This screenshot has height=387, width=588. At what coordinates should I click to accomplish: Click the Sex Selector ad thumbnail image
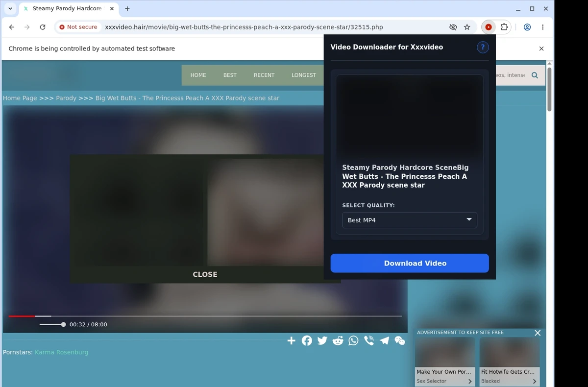pyautogui.click(x=445, y=352)
